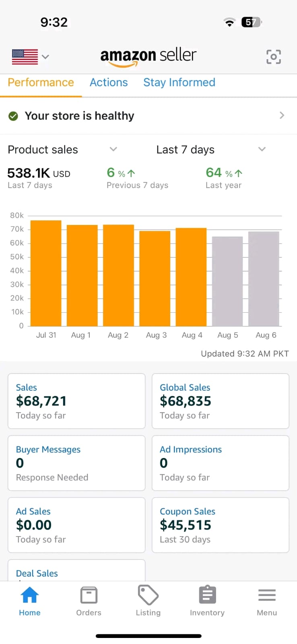Screen dimensions: 297x644
Task: Open the Orders box icon
Action: coord(89,595)
